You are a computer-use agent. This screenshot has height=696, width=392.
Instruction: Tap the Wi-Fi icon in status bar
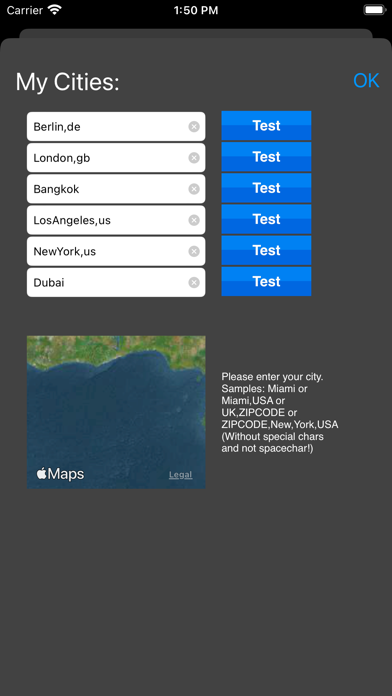coord(55,10)
